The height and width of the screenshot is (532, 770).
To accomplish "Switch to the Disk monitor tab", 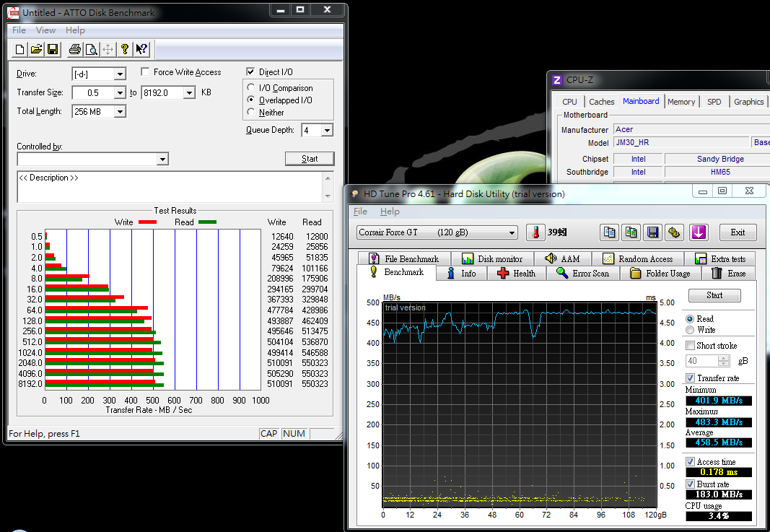I will pyautogui.click(x=493, y=258).
